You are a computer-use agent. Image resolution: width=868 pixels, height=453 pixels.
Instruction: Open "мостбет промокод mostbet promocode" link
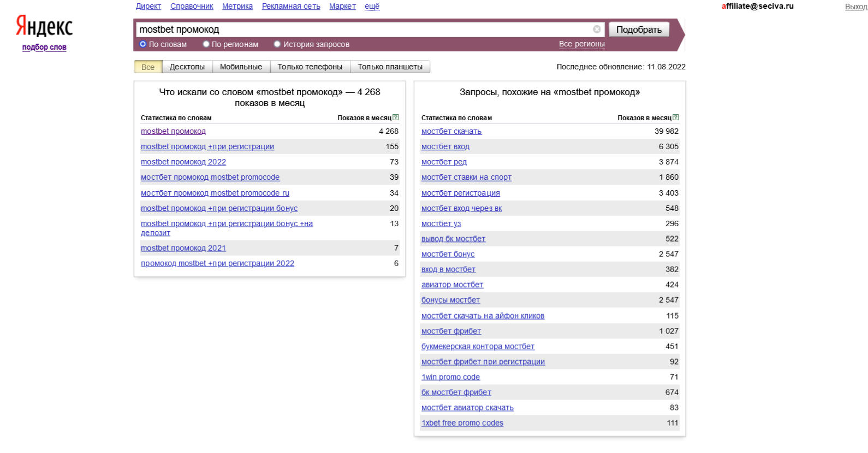210,177
